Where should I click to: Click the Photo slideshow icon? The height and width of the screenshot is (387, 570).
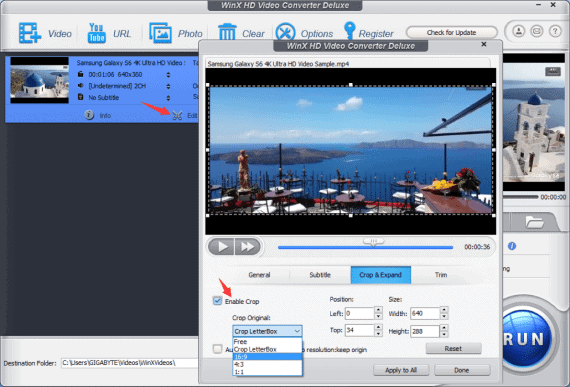(160, 33)
